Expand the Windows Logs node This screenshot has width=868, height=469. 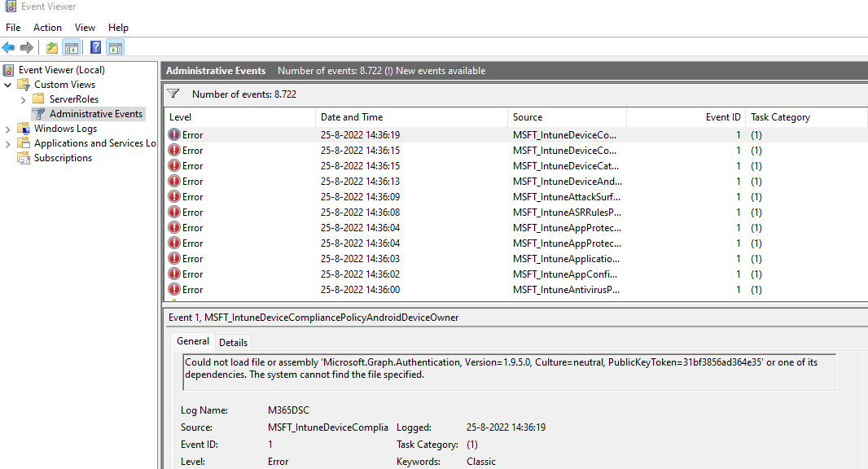[x=8, y=128]
